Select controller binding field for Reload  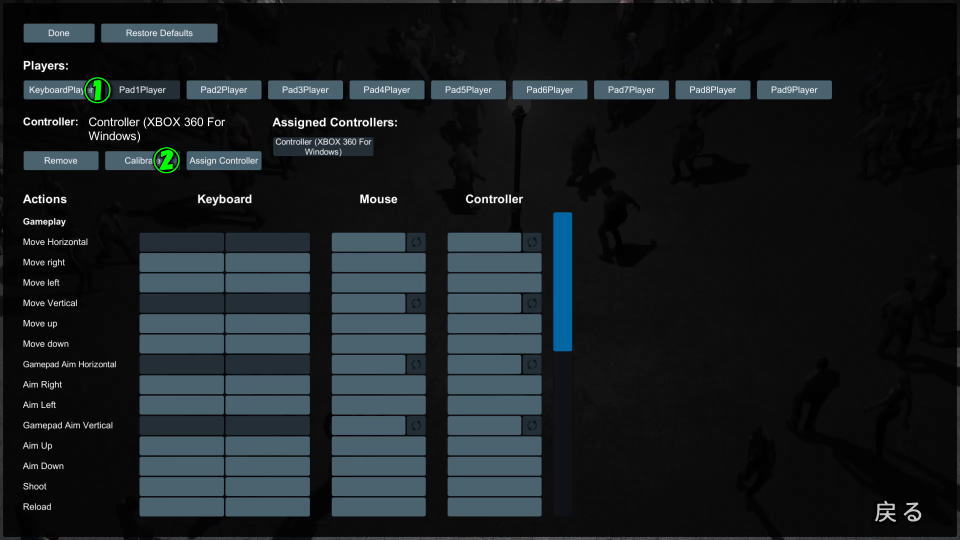494,507
